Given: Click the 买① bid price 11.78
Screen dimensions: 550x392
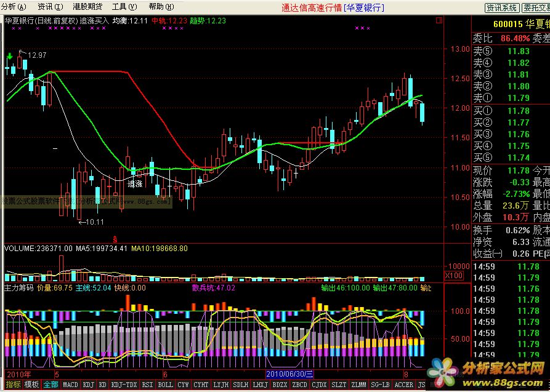Looking at the screenshot, I should 519,111.
